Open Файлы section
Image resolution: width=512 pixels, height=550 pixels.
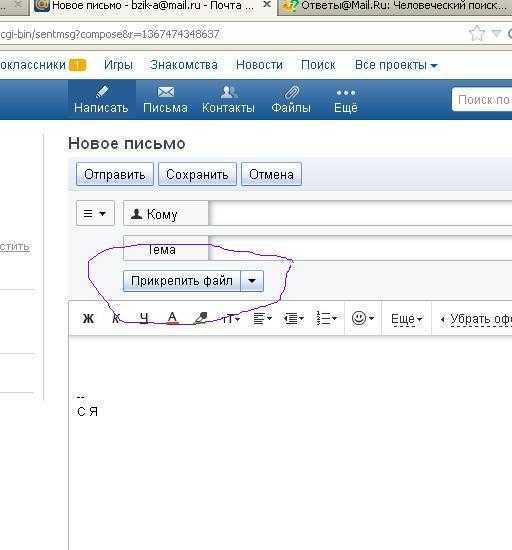click(291, 100)
